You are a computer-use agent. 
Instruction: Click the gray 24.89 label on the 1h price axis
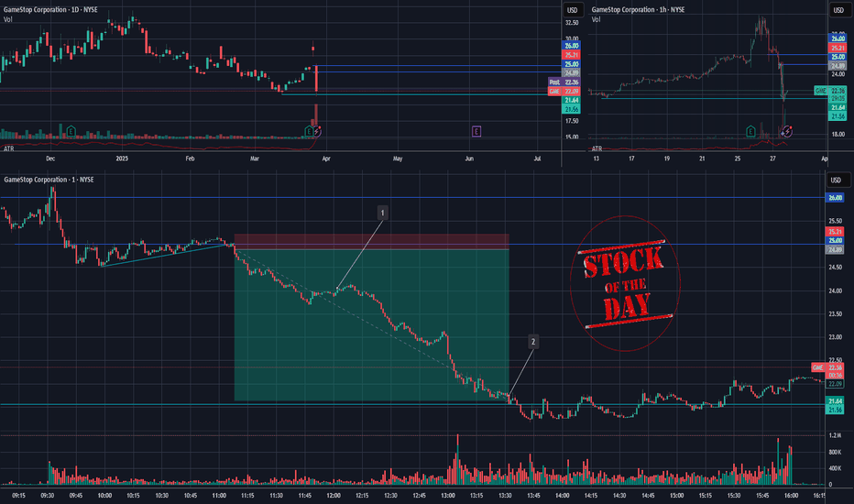tap(838, 66)
